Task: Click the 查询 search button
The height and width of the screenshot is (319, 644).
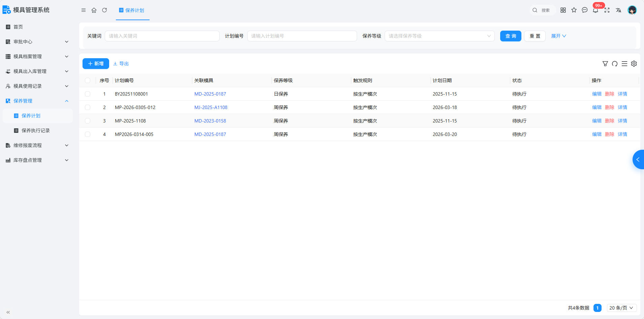Action: click(511, 36)
